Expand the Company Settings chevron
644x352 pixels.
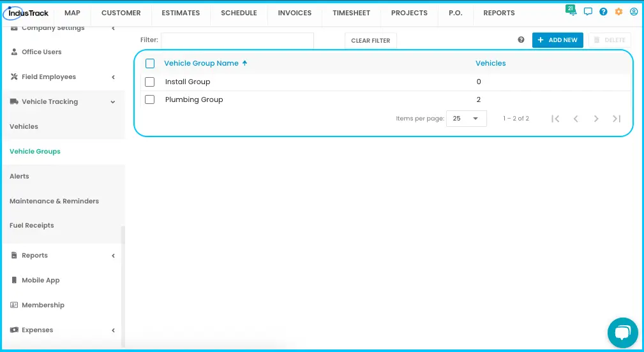point(114,28)
